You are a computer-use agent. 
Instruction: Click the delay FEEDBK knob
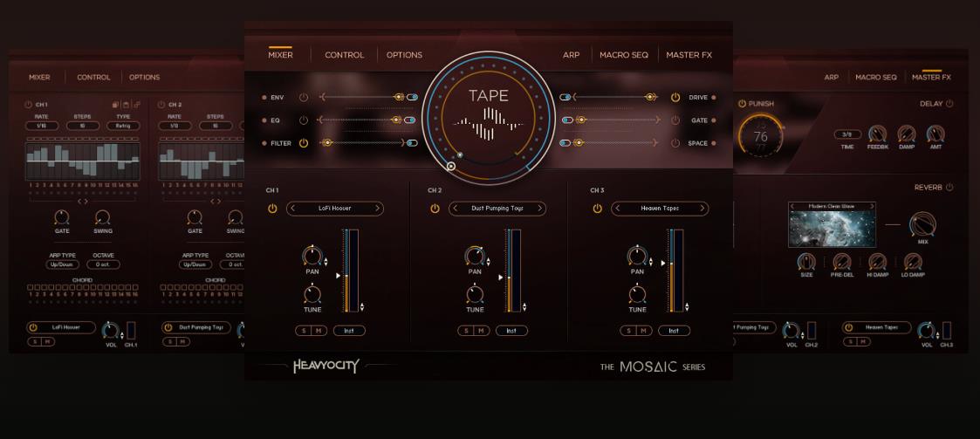click(878, 134)
